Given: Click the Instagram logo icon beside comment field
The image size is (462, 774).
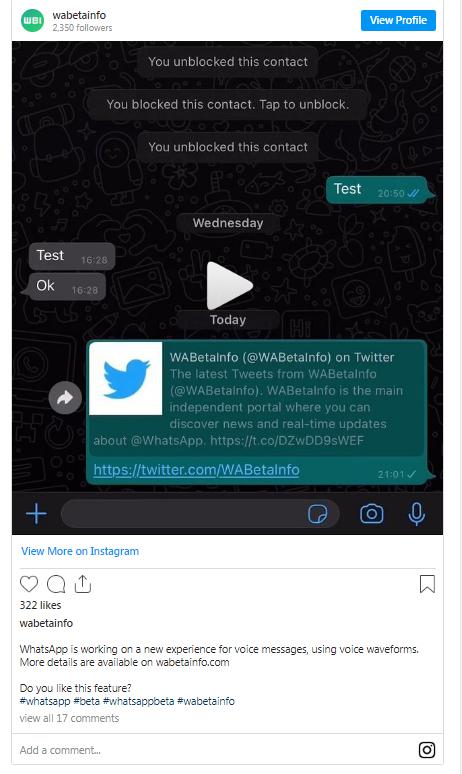Looking at the screenshot, I should pos(427,750).
